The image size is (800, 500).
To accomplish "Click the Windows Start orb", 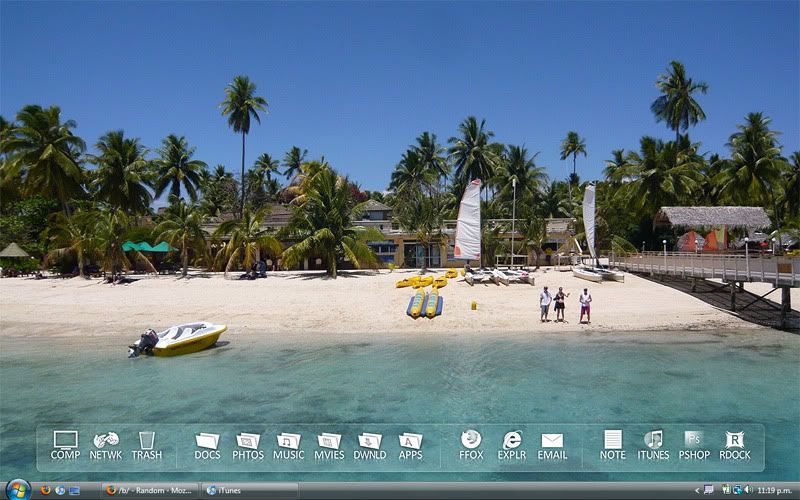I will tap(17, 490).
